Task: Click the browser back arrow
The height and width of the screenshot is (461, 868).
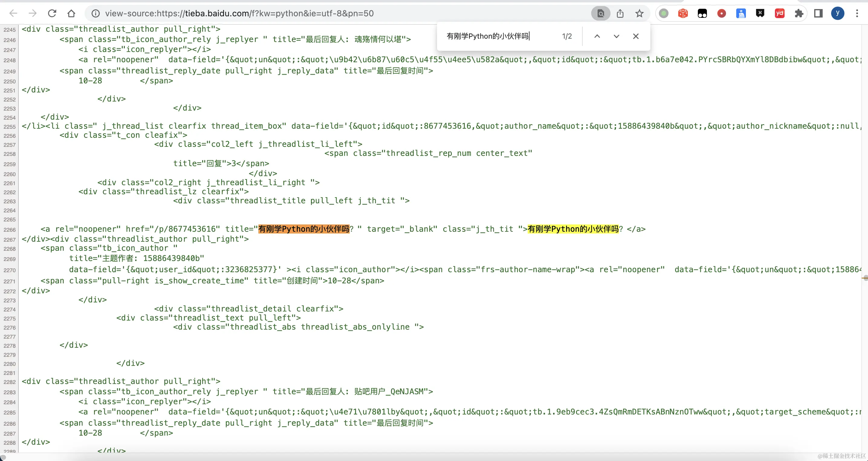Action: tap(13, 14)
